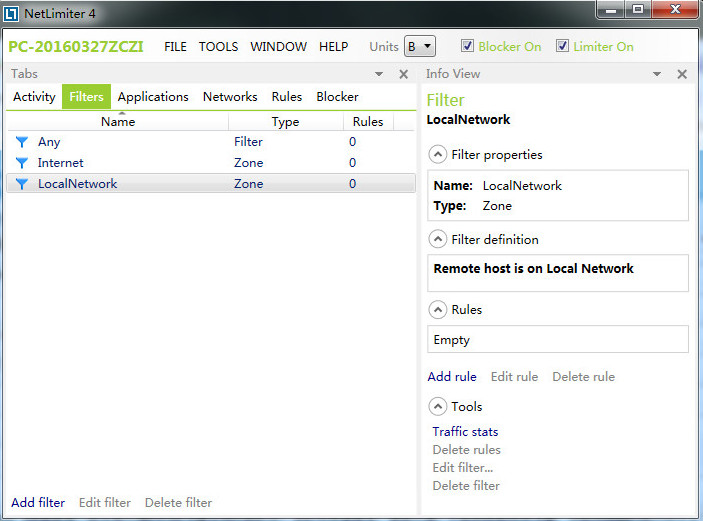Click the funnel icon beside Internet zone
The width and height of the screenshot is (703, 521).
pyautogui.click(x=22, y=163)
